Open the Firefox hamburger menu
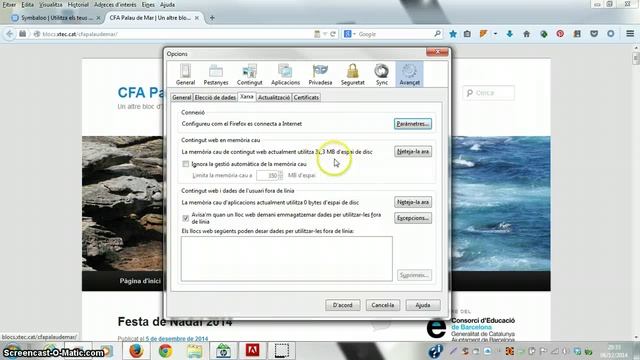The width and height of the screenshot is (640, 360). 630,34
